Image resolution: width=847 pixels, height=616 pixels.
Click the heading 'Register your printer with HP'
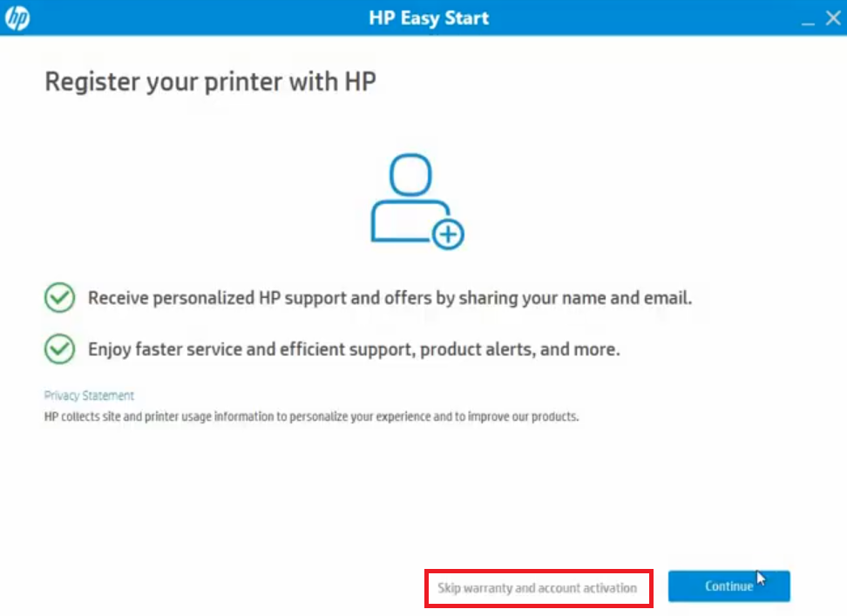[210, 82]
